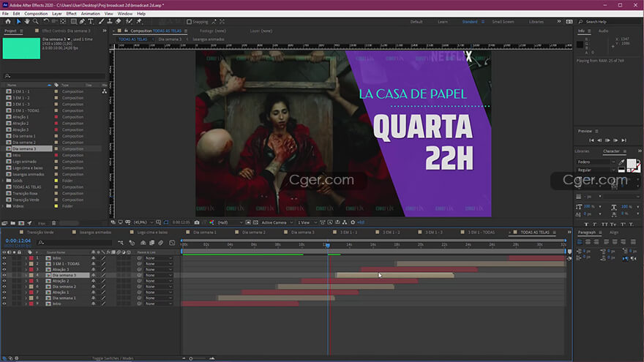Select the Eraser tool
This screenshot has height=362, width=644.
pyautogui.click(x=119, y=21)
